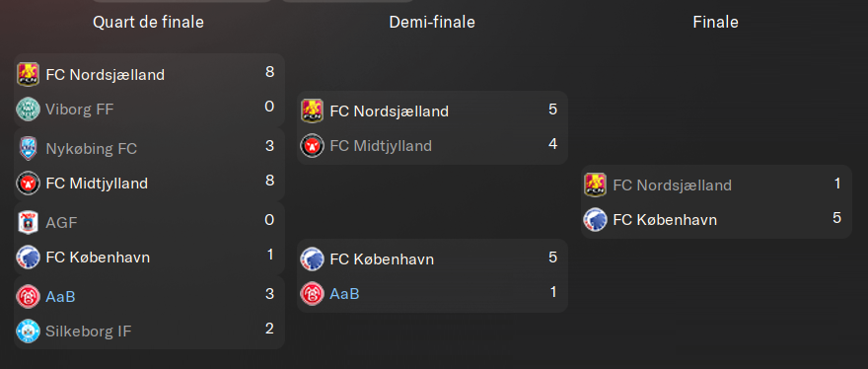Viewport: 868px width, 369px height.
Task: Click the Viborg FF club crest
Action: click(x=28, y=110)
